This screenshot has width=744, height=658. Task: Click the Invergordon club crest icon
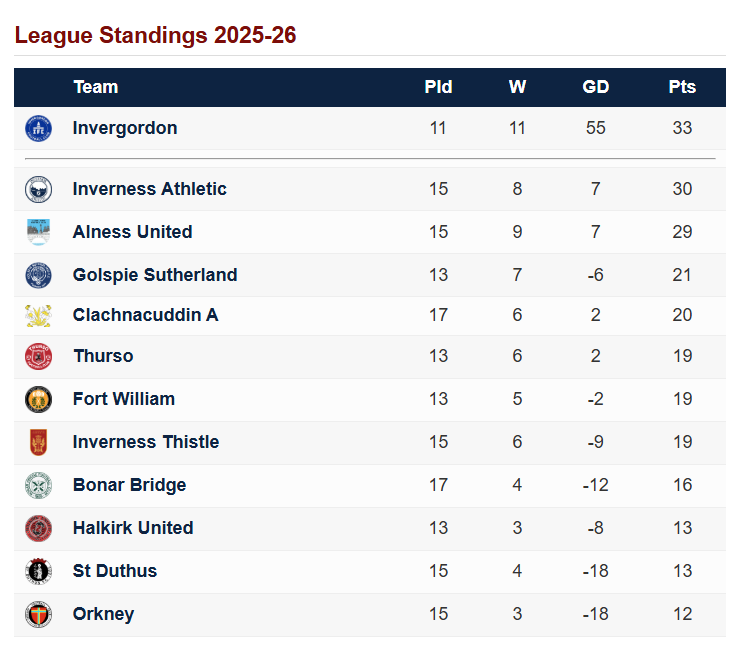tap(38, 128)
